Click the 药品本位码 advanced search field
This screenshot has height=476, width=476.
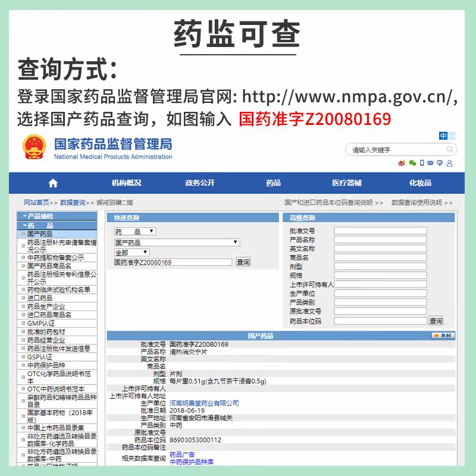coord(380,321)
